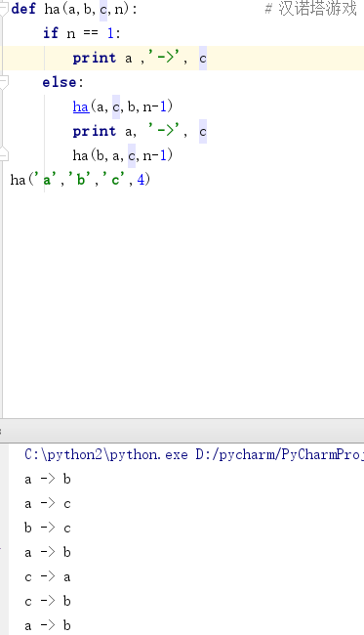Collapse the else block fold marker
Viewport: 364px width, 635px height.
click(3, 82)
